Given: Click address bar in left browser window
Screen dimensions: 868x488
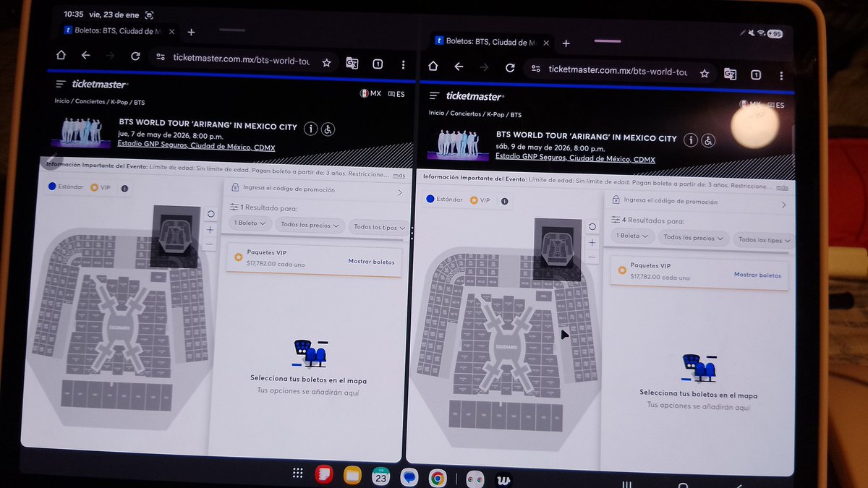Looking at the screenshot, I should [241, 60].
